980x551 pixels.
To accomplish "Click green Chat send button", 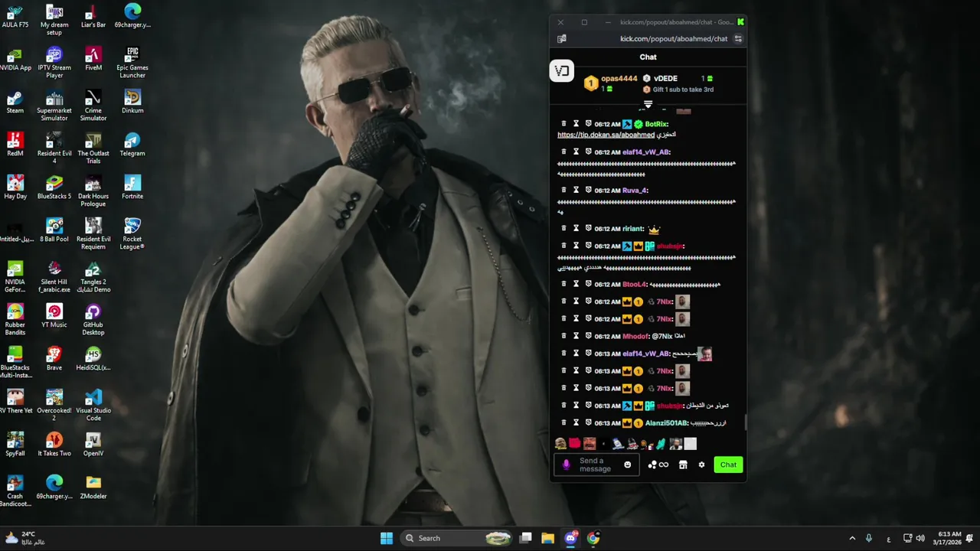I will point(728,465).
